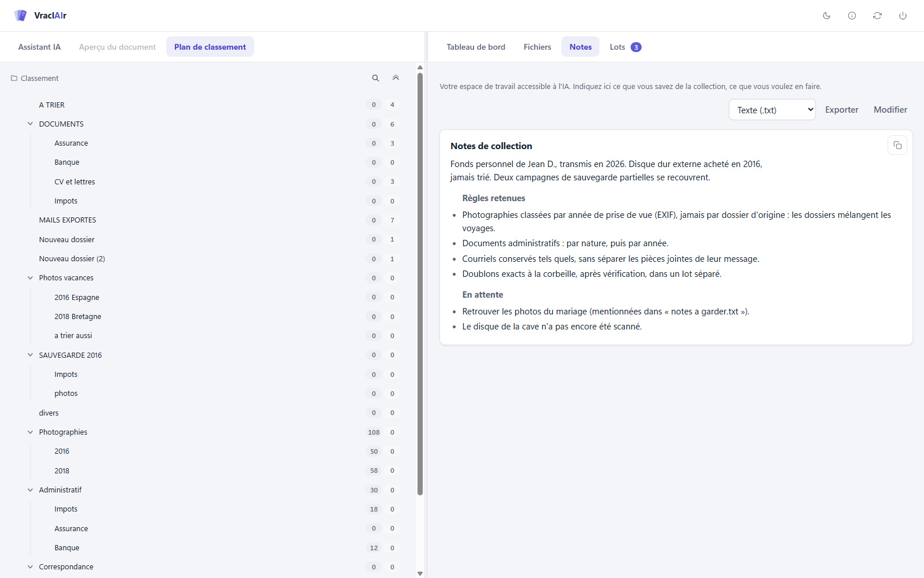The width and height of the screenshot is (924, 578).
Task: Click the VraclAIr logo icon
Action: [21, 16]
